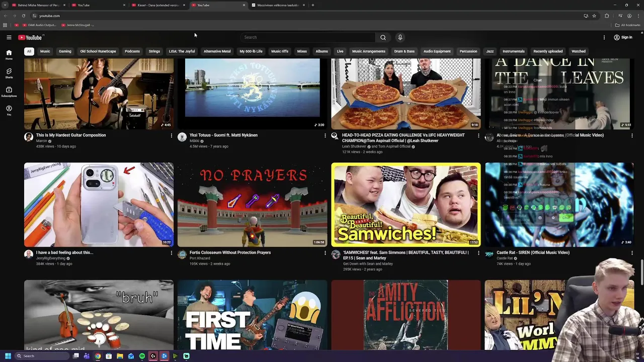Viewport: 644px width, 362px height.
Task: Select the Recently uploaded chip
Action: [548, 51]
